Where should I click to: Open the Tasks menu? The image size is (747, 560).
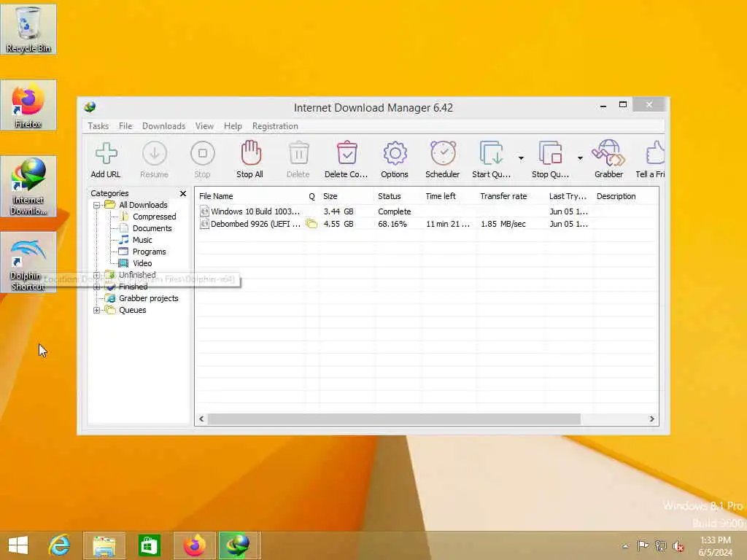[x=98, y=126]
